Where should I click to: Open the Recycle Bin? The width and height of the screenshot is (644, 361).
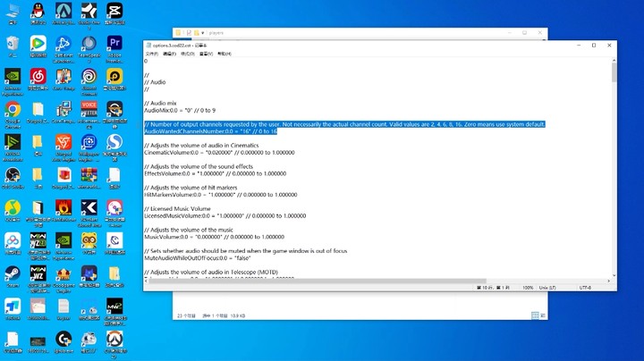[13, 46]
